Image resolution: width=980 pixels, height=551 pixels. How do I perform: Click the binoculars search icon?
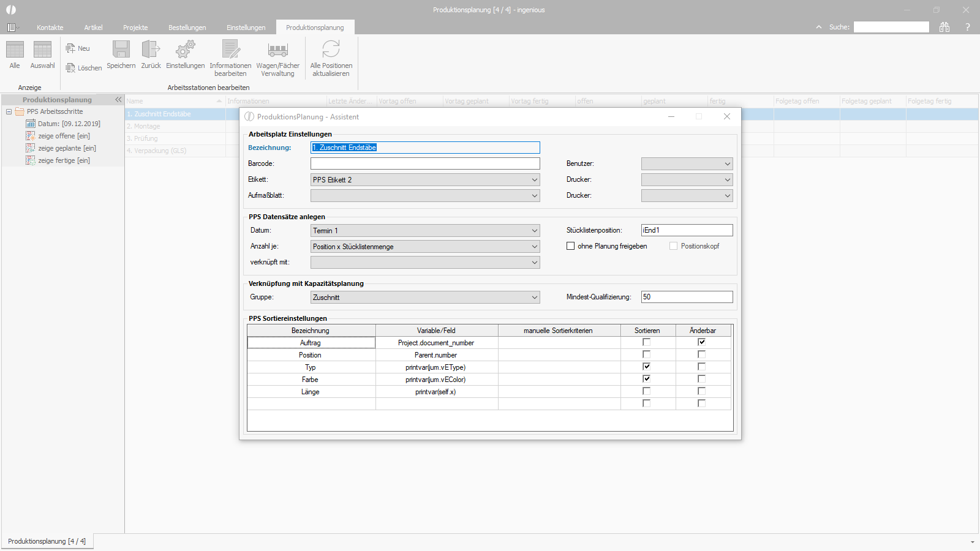click(944, 27)
